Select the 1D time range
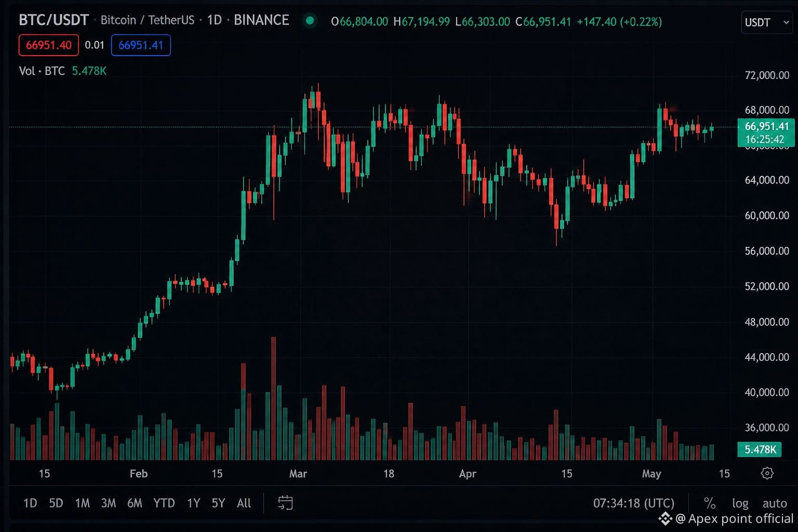The width and height of the screenshot is (798, 532). click(x=30, y=503)
